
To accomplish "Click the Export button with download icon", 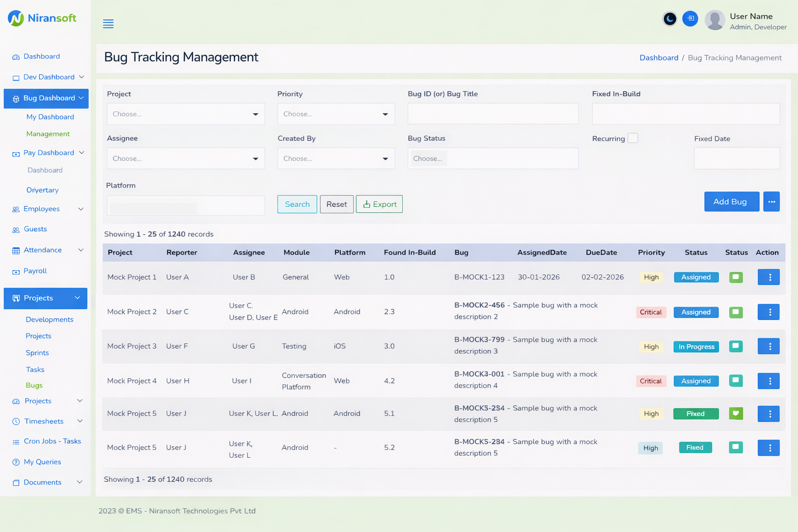I will point(379,204).
